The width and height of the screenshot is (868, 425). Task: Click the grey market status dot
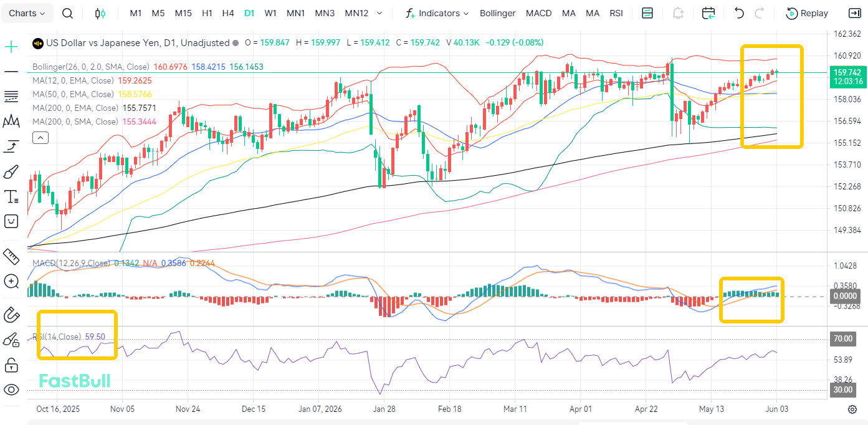click(236, 43)
